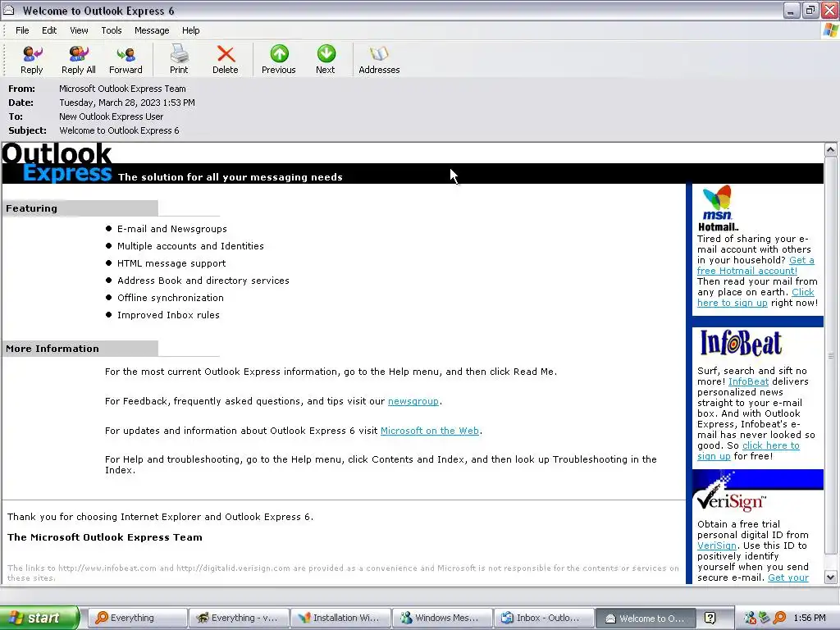Viewport: 840px width, 630px height.
Task: Click the sender name Microsoft Outlook Express Team
Action: click(x=123, y=89)
